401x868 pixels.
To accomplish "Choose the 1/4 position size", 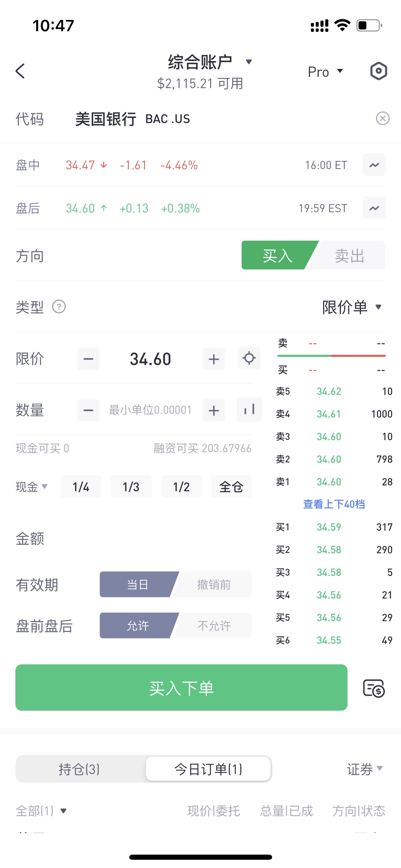I will [81, 487].
